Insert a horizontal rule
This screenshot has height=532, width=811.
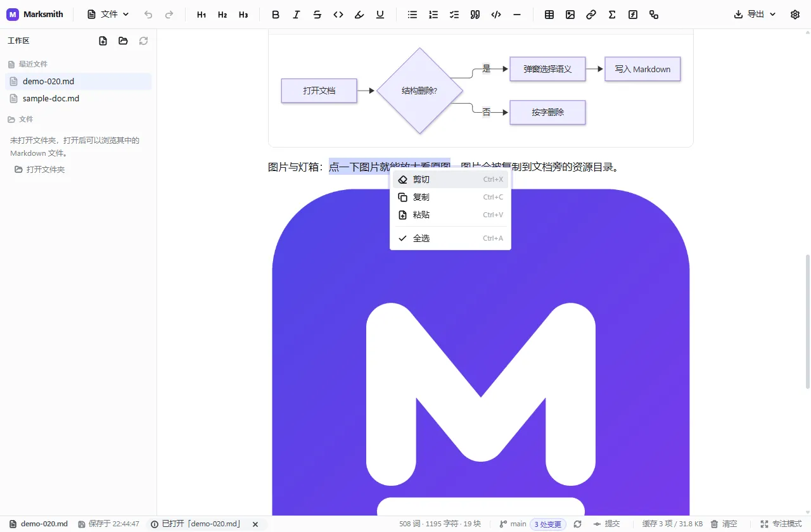coord(517,15)
